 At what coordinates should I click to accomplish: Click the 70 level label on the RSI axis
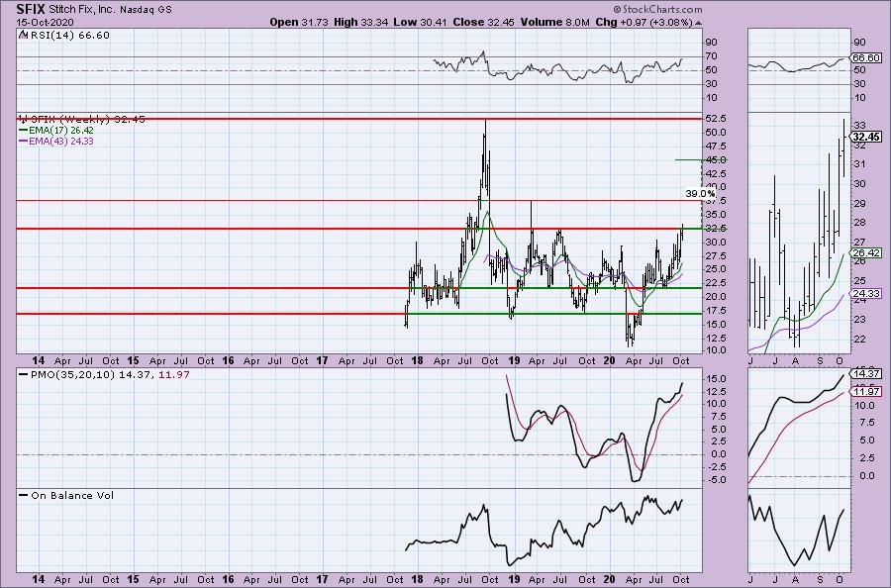tap(712, 56)
